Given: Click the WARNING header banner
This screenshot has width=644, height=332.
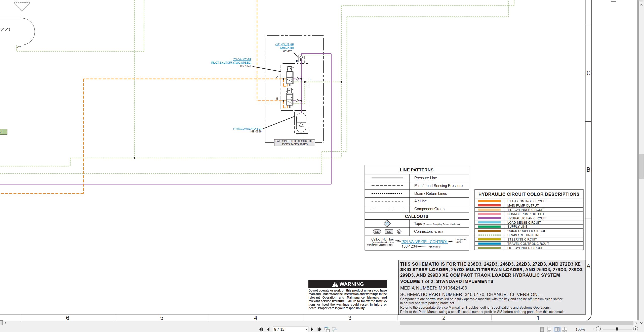Looking at the screenshot, I should (348, 284).
